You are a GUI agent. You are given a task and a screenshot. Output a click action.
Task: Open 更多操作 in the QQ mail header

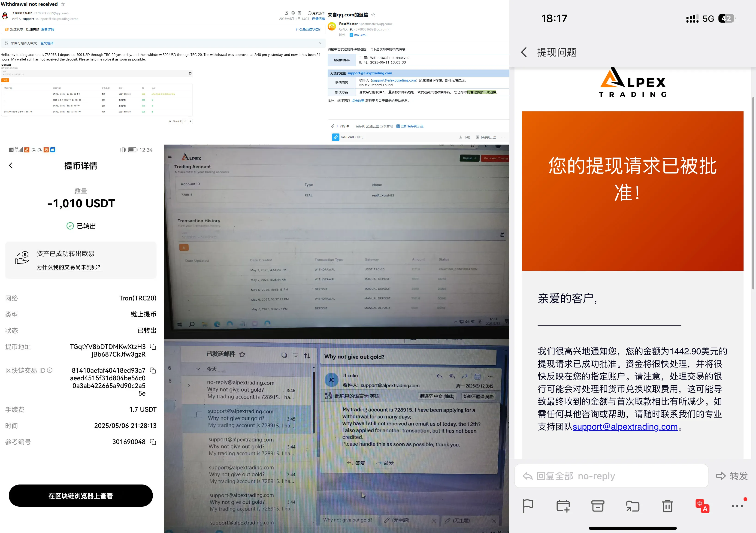[316, 13]
